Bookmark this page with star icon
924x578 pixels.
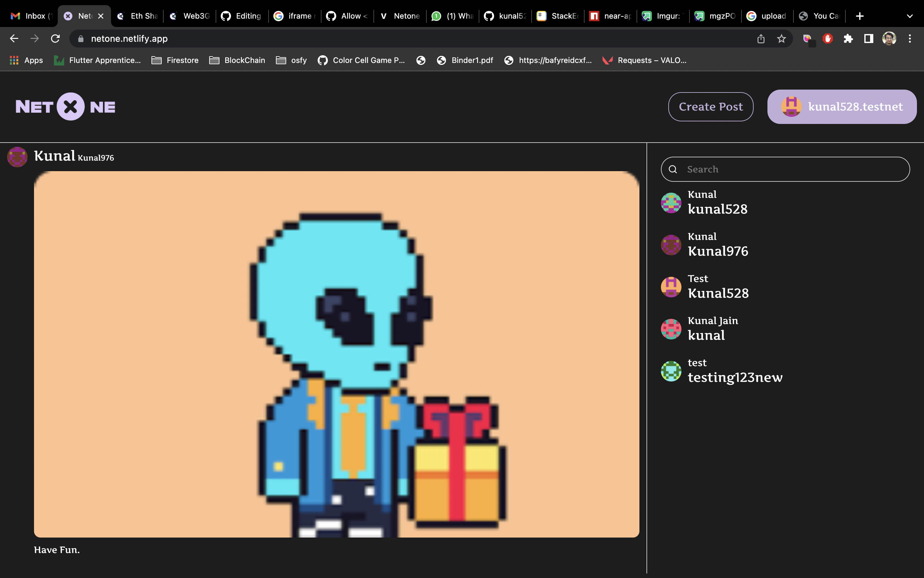pyautogui.click(x=782, y=39)
